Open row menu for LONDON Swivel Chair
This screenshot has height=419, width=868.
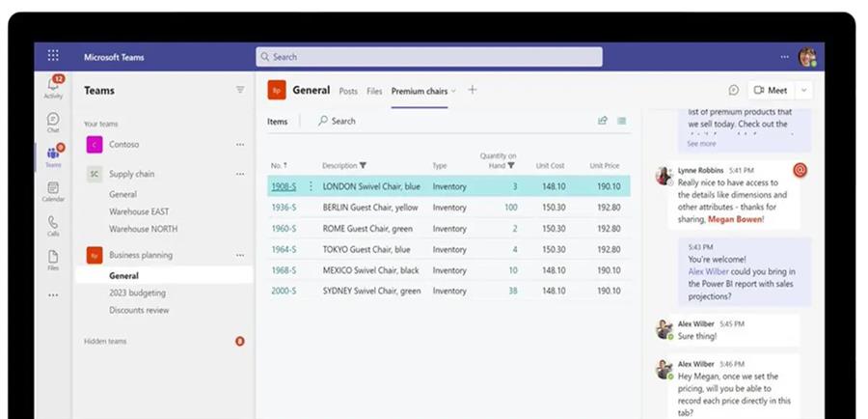tap(311, 186)
